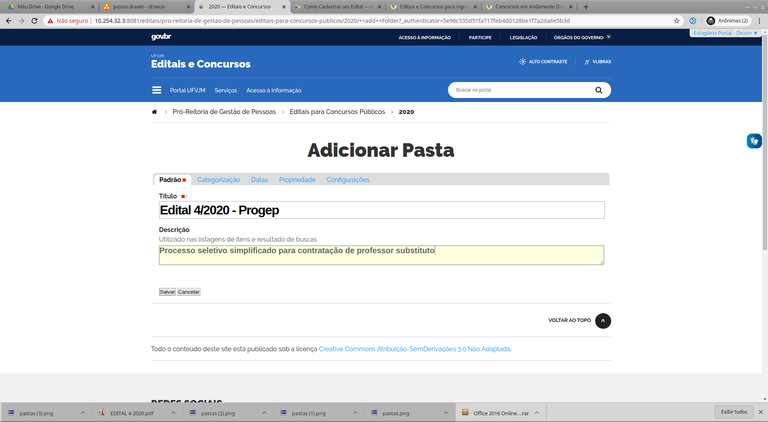Click the home icon in breadcrumb
Viewport: 768px width, 422px height.
154,112
